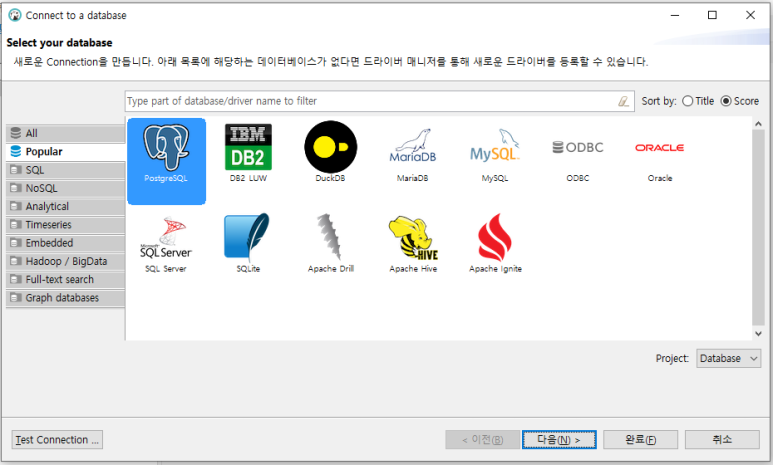Image resolution: width=773 pixels, height=465 pixels.
Task: Click the database list scroll down arrow
Action: pyautogui.click(x=758, y=334)
